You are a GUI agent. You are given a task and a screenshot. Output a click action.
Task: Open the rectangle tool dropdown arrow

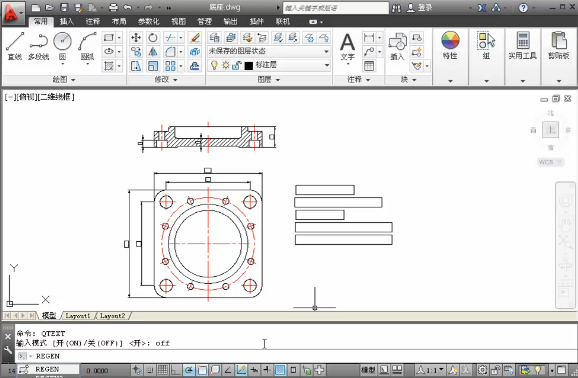click(119, 37)
